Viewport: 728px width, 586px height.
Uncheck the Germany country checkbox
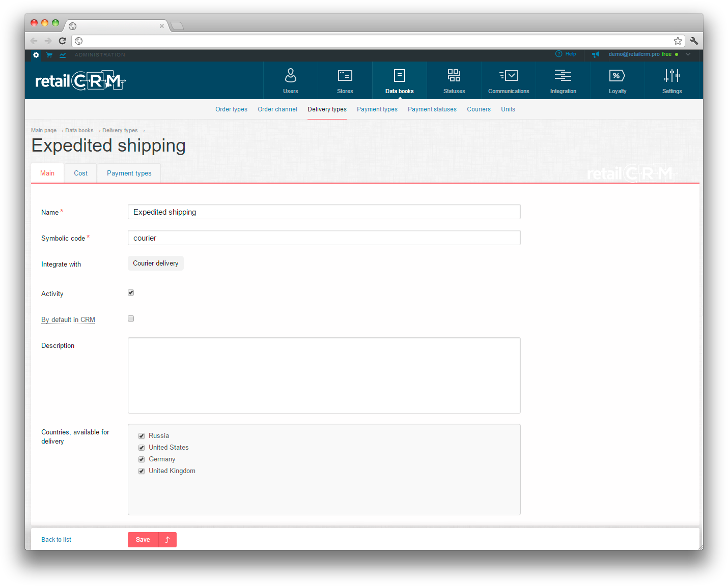pyautogui.click(x=142, y=459)
